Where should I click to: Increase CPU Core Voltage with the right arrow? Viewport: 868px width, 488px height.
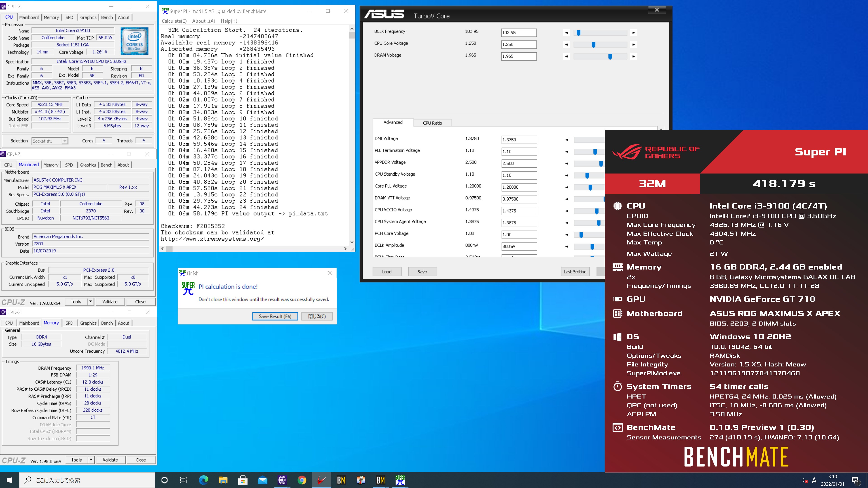click(x=634, y=45)
